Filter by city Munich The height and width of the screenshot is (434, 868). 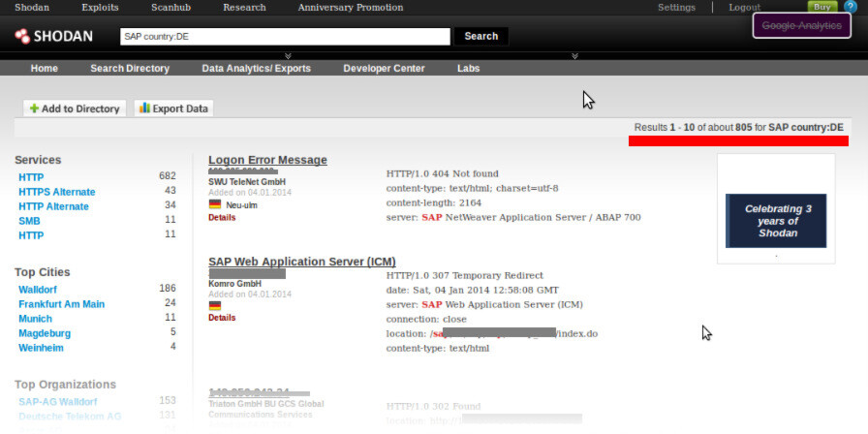click(36, 319)
